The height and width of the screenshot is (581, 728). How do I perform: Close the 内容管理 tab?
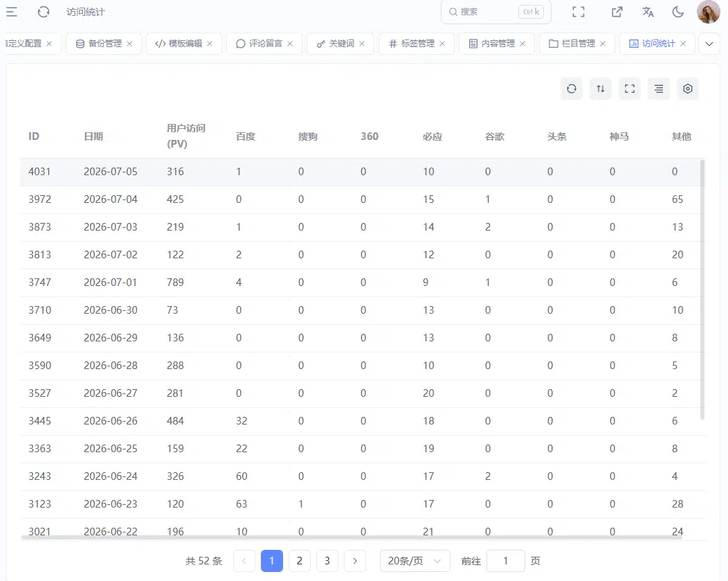(x=522, y=44)
